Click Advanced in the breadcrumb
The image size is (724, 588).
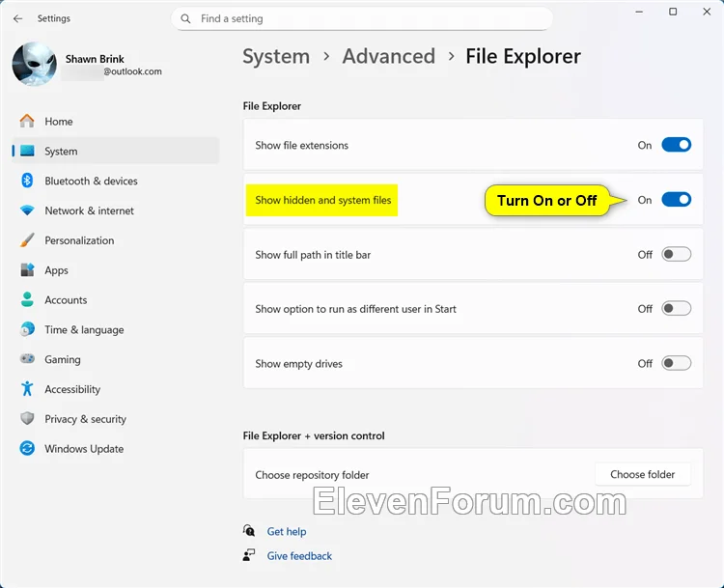pos(389,56)
